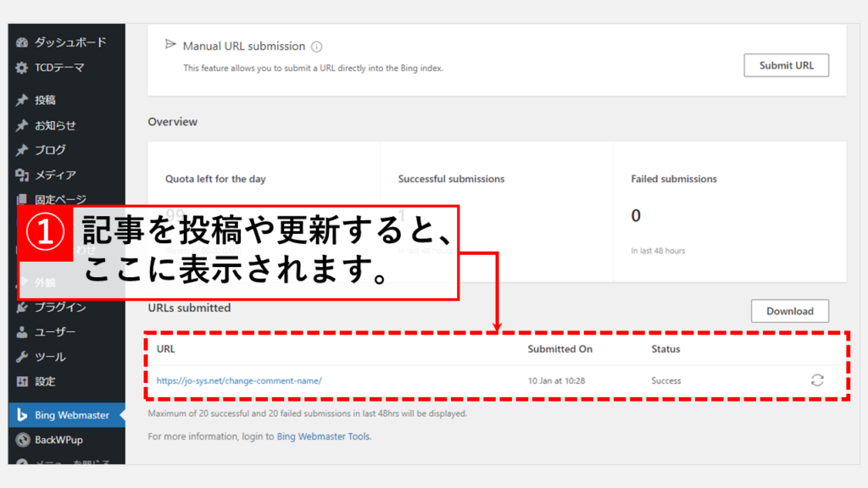Viewport: 868px width, 488px height.
Task: Open the ブログ menu item
Action: [50, 150]
